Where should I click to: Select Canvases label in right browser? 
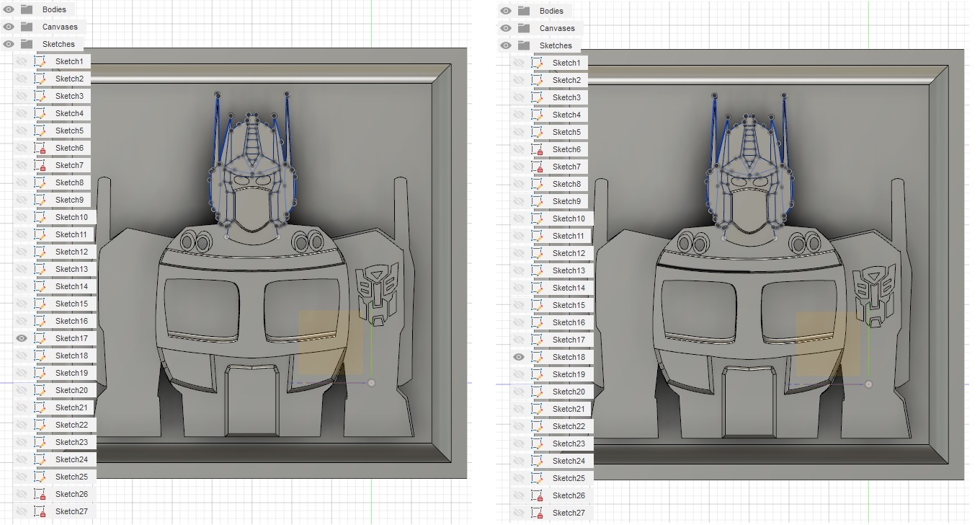pyautogui.click(x=557, y=28)
